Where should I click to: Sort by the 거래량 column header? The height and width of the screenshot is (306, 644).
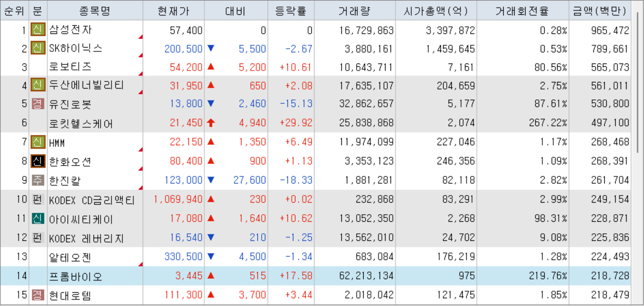[355, 11]
